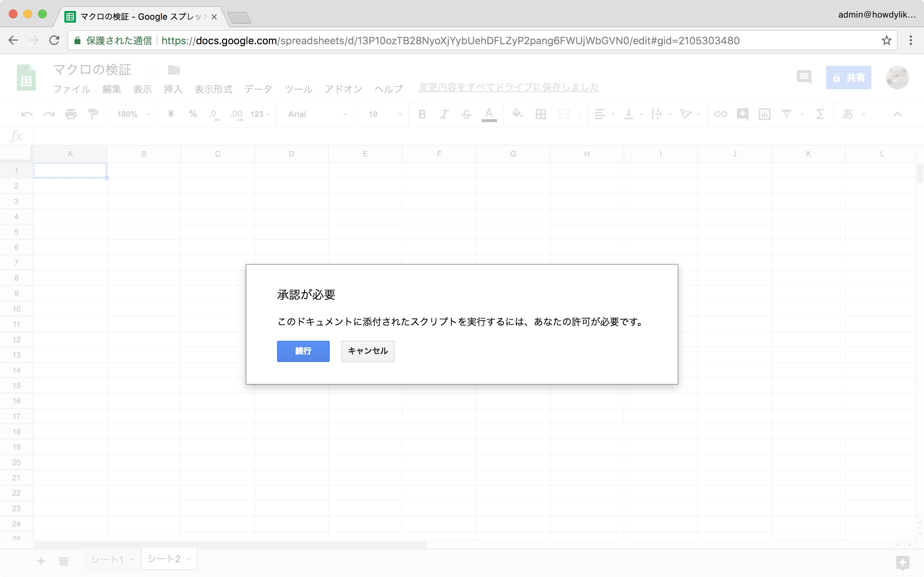The image size is (924, 577).
Task: Open the 123 number format dropdown
Action: tap(260, 114)
